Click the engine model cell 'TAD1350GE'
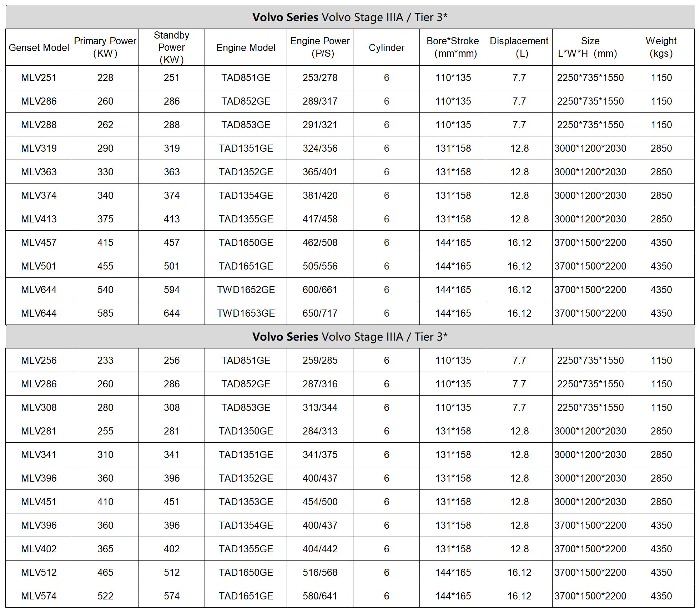700x613 pixels. pyautogui.click(x=246, y=431)
